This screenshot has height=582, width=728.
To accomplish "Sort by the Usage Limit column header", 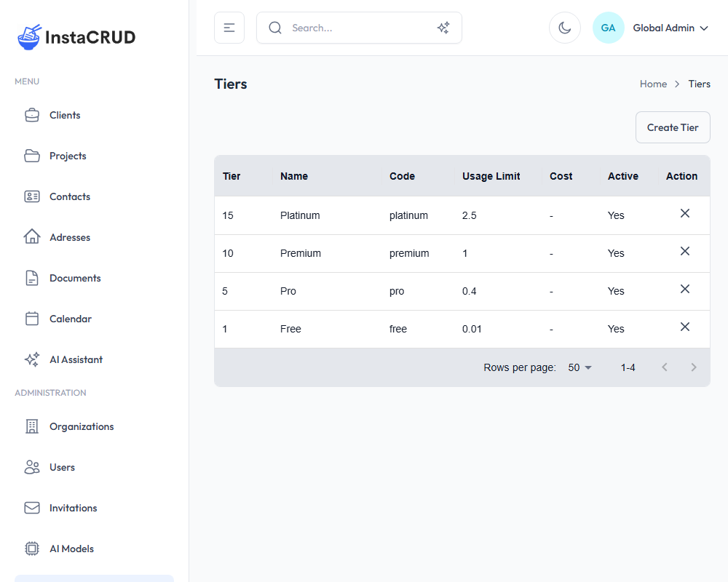I will pyautogui.click(x=491, y=176).
